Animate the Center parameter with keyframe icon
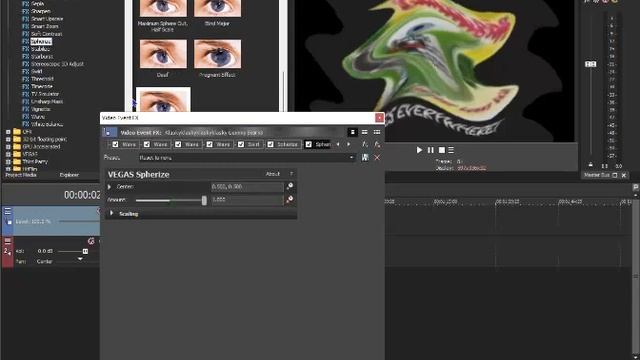The height and width of the screenshot is (360, 640). pyautogui.click(x=289, y=187)
